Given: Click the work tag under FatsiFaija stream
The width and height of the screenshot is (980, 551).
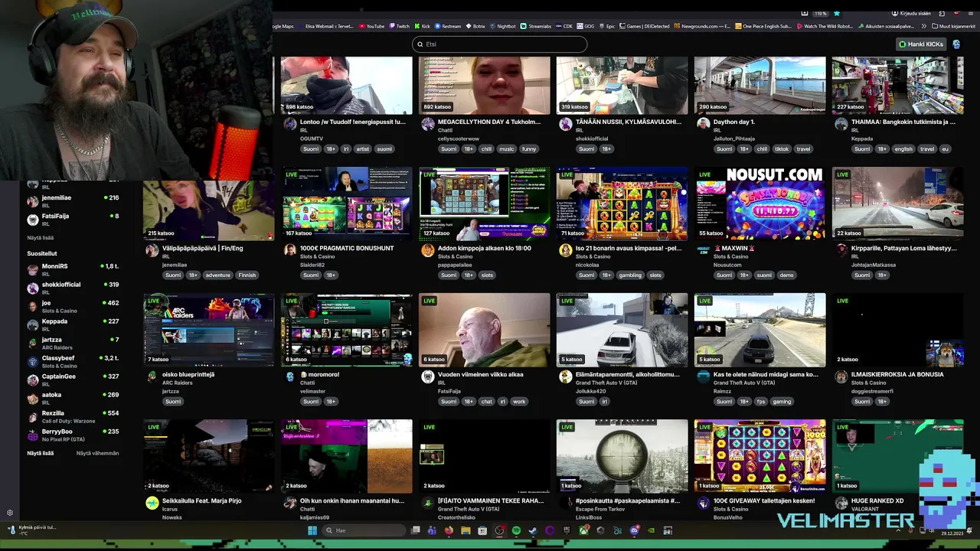Looking at the screenshot, I should 519,401.
